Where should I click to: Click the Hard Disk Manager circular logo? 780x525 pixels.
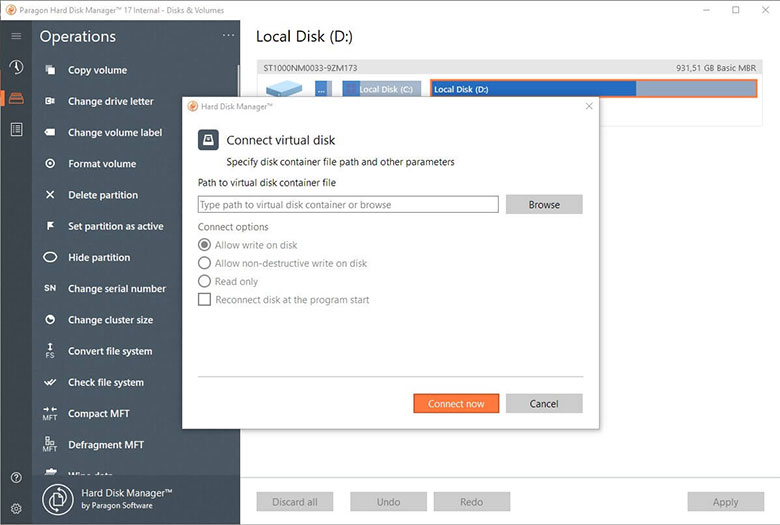tap(58, 499)
